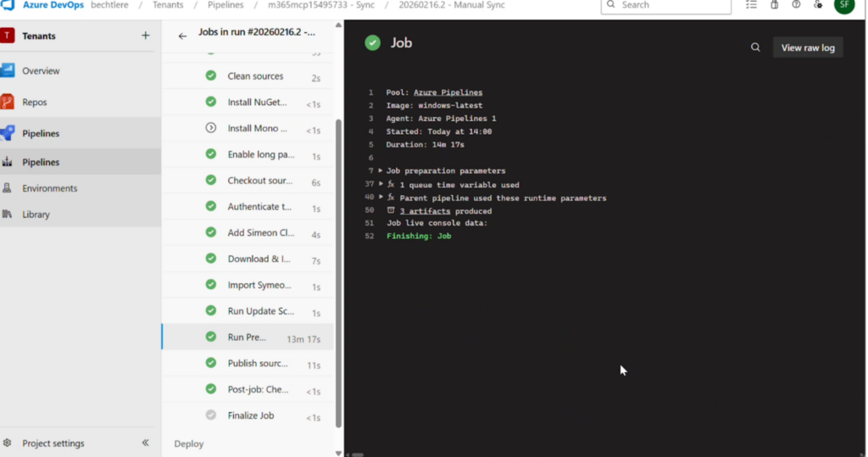Type in the Search input field
The width and height of the screenshot is (868, 457).
point(674,5)
